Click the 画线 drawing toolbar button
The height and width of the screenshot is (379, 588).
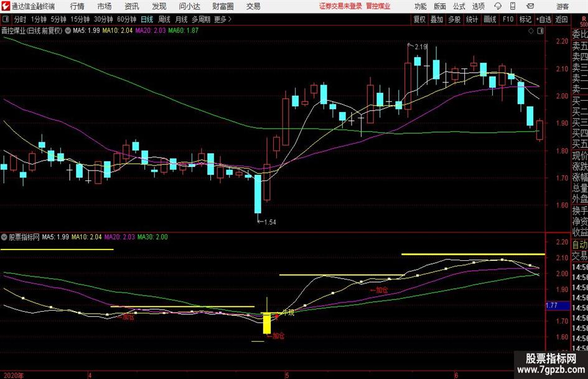pos(490,19)
